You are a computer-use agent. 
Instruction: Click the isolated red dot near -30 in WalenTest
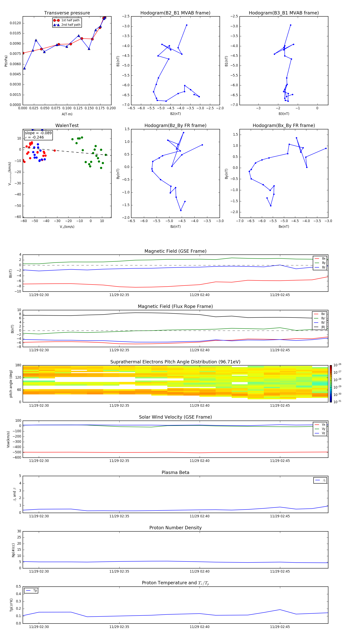coord(55,150)
